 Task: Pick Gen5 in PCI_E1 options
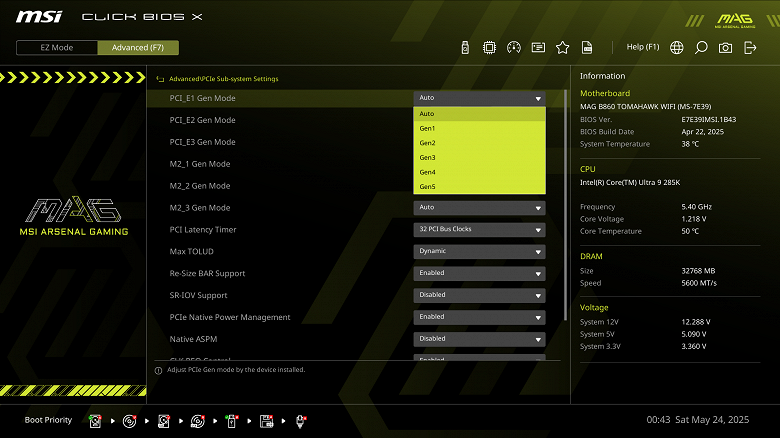[479, 187]
